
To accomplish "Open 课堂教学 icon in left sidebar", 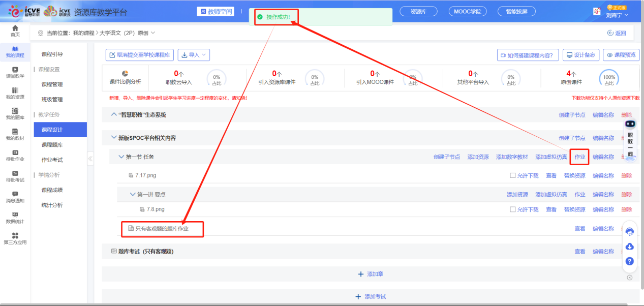I will [15, 72].
